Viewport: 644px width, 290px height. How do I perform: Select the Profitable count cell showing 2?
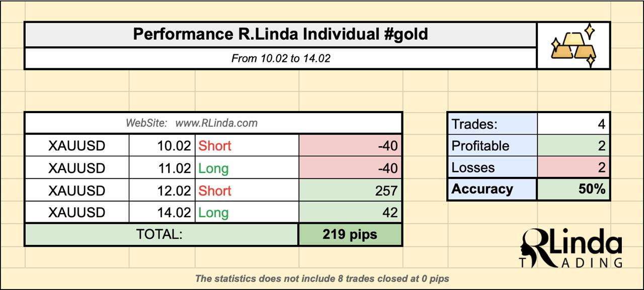pos(573,146)
